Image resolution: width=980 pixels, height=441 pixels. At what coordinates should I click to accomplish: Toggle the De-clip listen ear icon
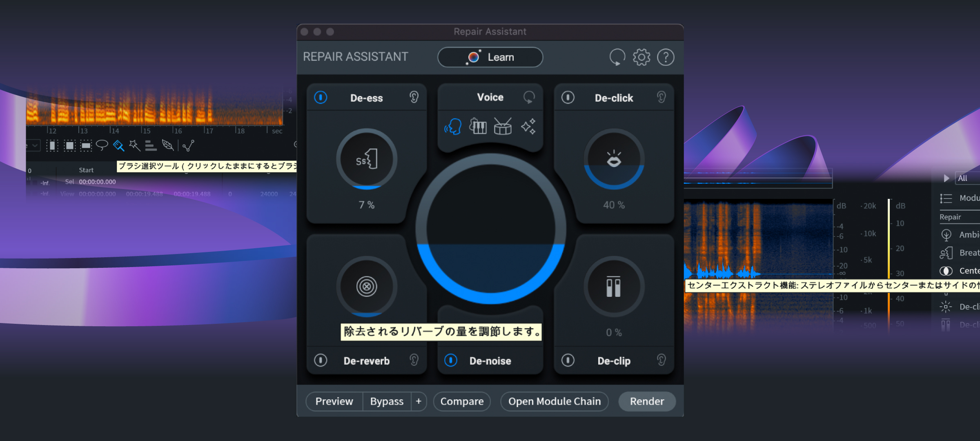661,360
